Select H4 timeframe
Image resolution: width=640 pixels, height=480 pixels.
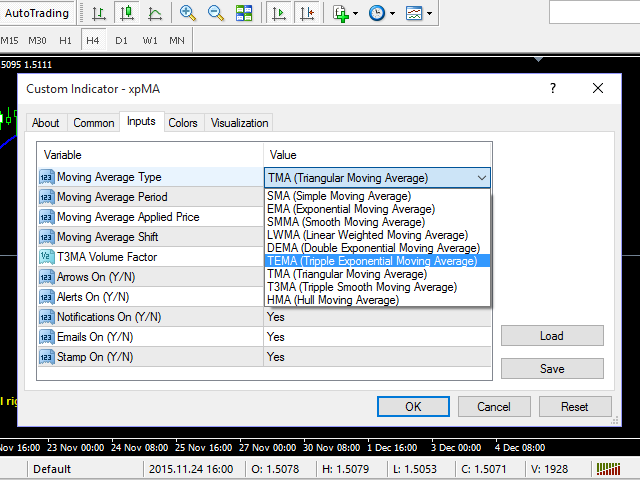93,40
